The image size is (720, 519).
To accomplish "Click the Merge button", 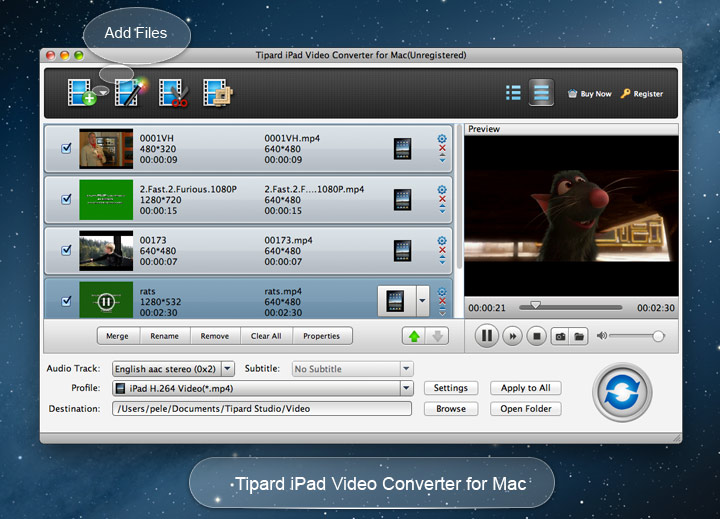I will click(x=118, y=336).
